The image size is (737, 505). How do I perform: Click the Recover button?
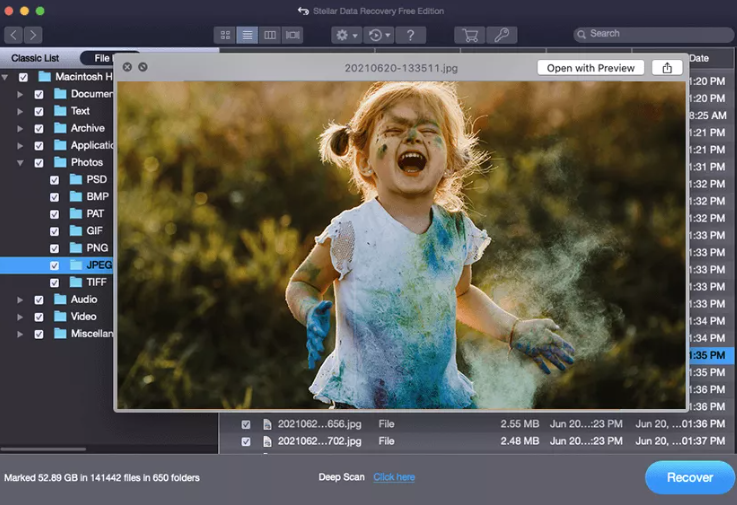689,478
